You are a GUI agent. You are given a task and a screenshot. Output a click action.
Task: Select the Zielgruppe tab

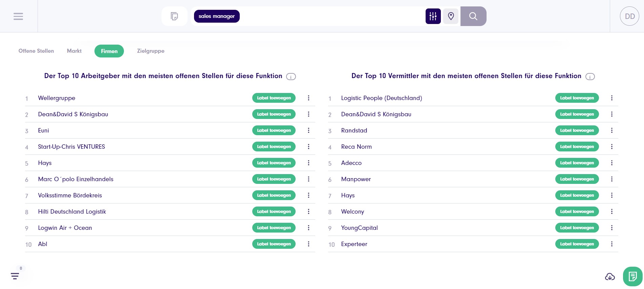(151, 51)
